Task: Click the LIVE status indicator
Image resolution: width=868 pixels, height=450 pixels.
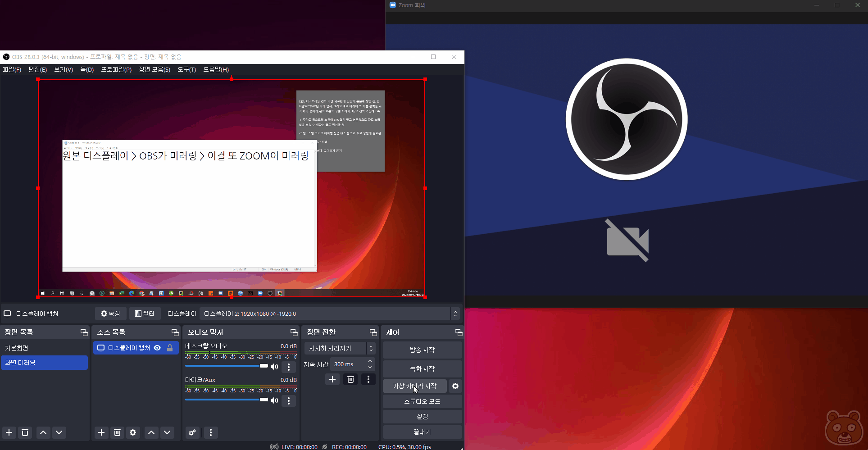Action: coord(294,447)
